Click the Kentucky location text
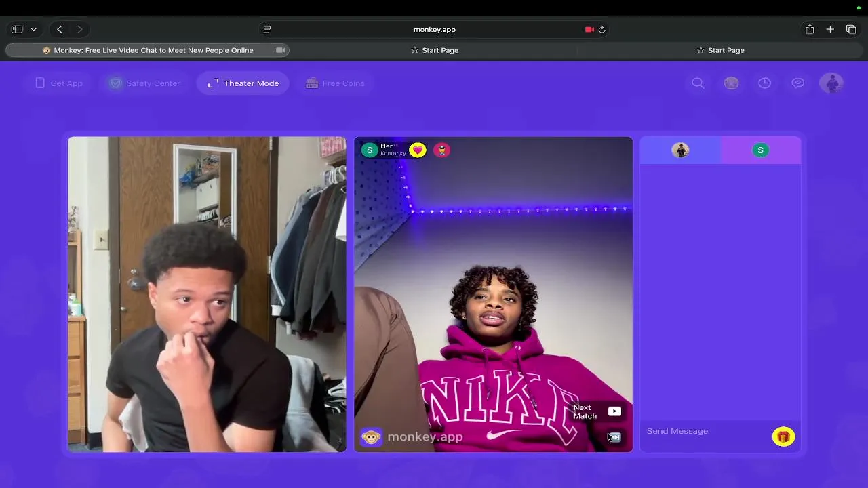This screenshot has width=868, height=488. 393,154
